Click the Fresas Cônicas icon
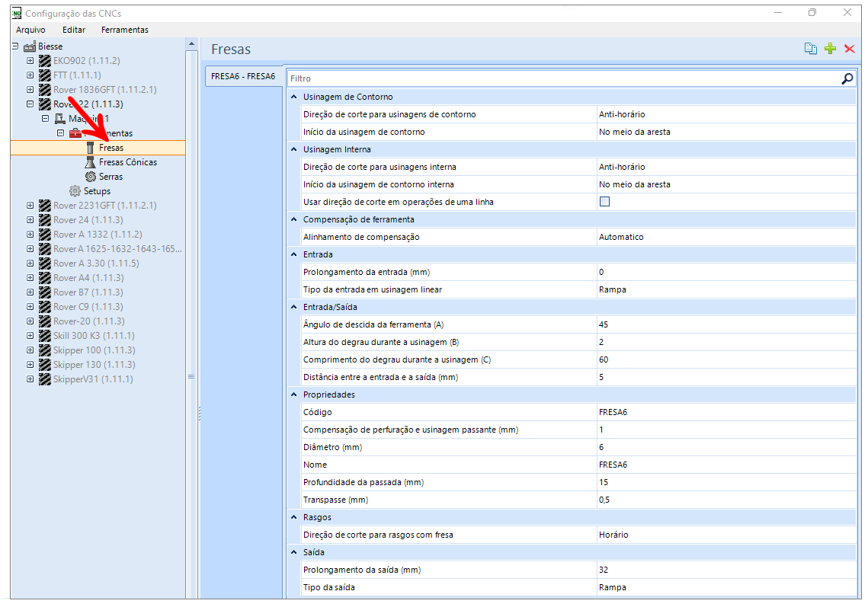 click(90, 162)
